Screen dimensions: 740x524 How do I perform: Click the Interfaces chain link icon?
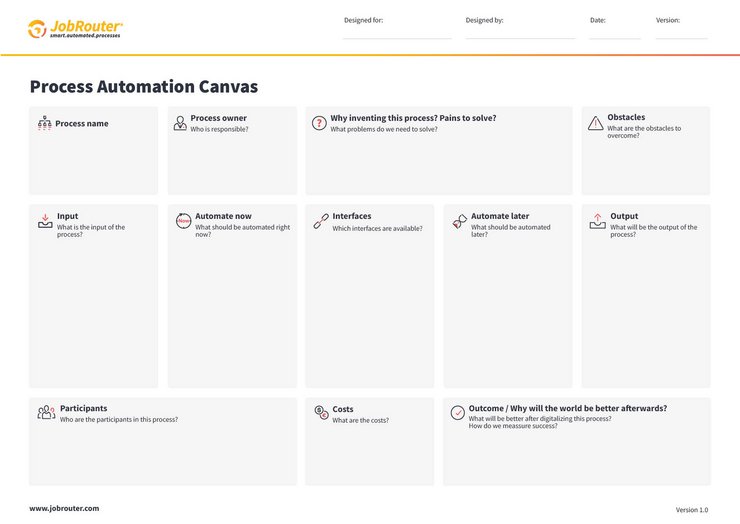point(321,222)
